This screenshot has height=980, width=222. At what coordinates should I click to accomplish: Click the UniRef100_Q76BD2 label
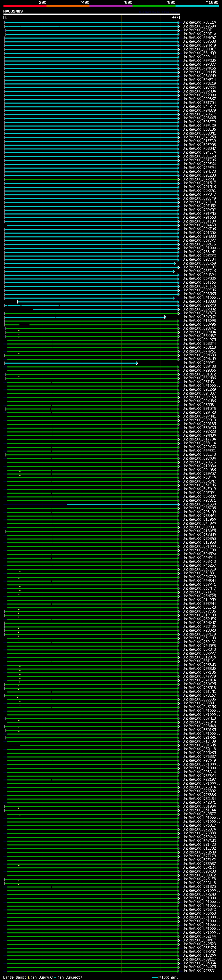coord(199,791)
